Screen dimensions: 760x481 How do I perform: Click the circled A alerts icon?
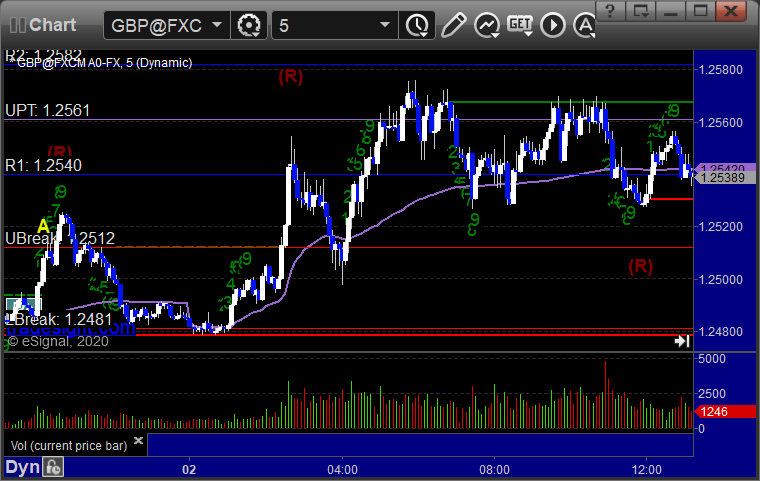584,25
